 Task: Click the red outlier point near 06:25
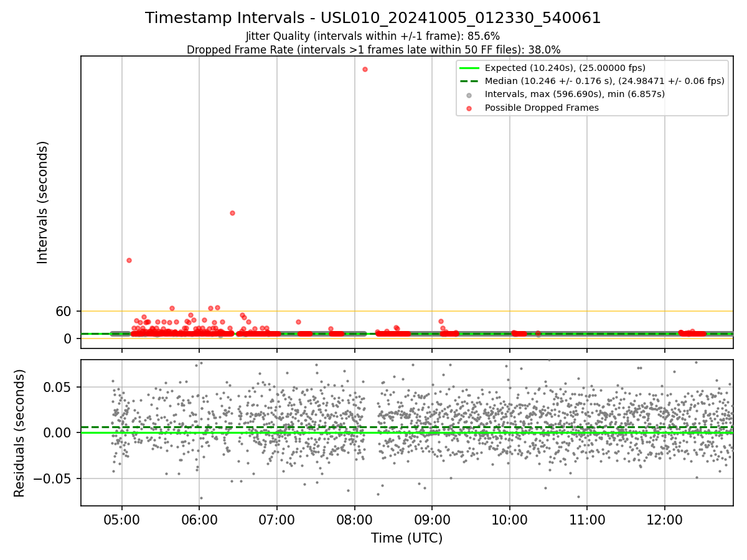coord(232,213)
